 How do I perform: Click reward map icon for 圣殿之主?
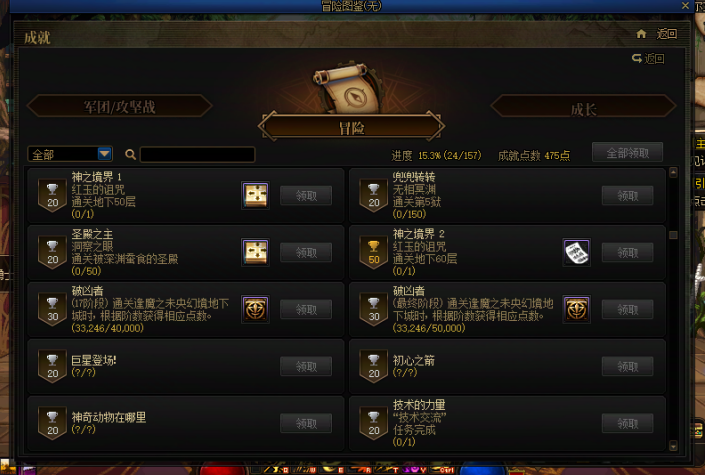point(255,252)
